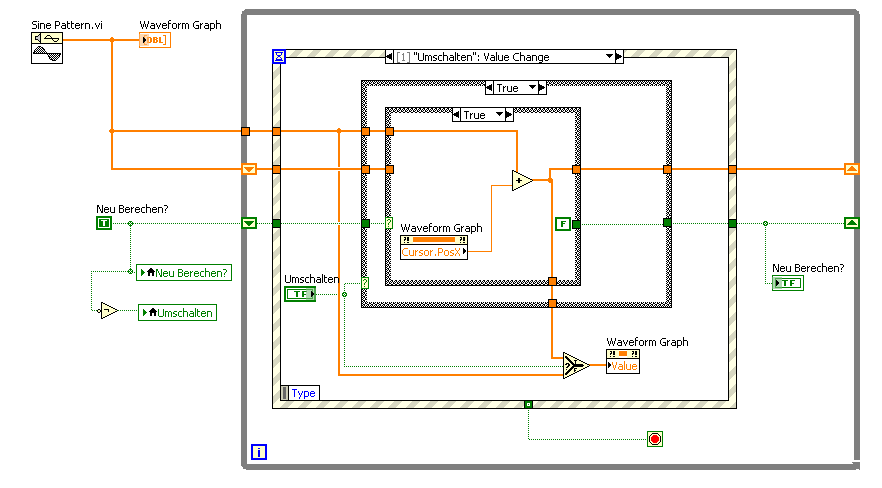Select the orange right shift register
The width and height of the screenshot is (882, 488).
852,169
